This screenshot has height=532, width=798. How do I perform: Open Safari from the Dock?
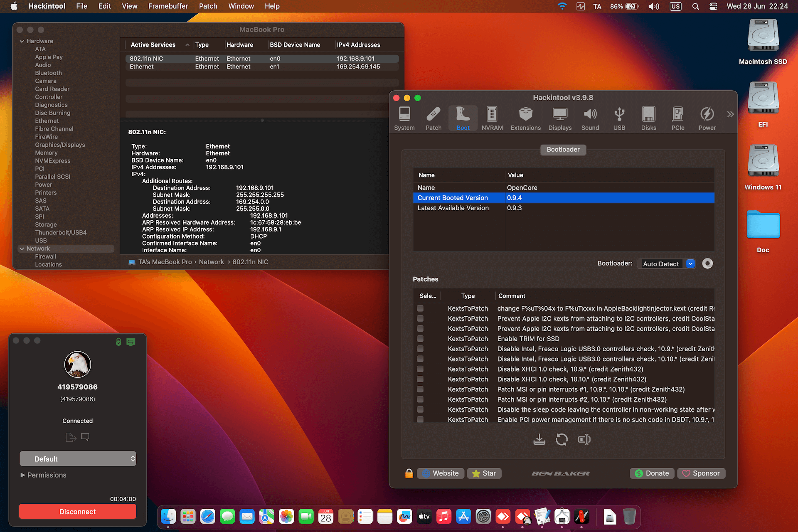click(207, 517)
